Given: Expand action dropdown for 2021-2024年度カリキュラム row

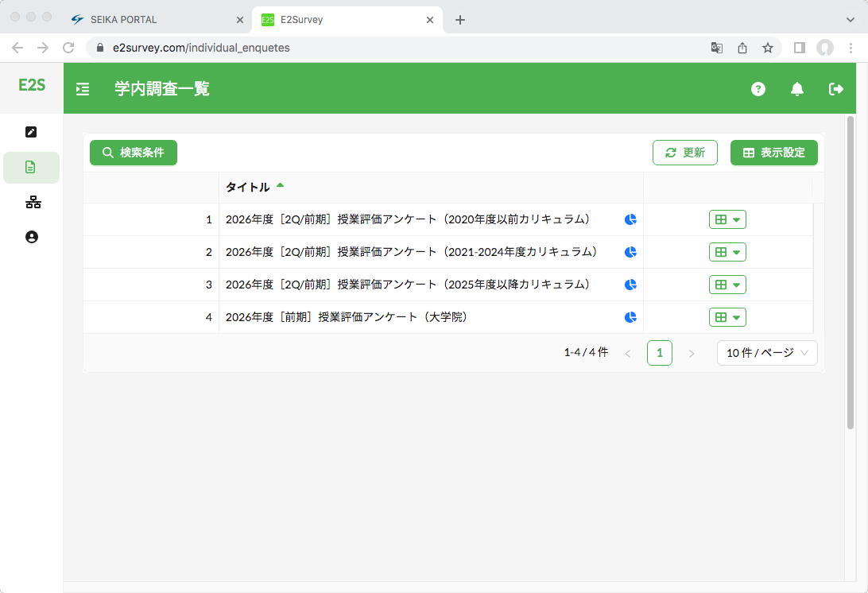Looking at the screenshot, I should click(x=727, y=252).
